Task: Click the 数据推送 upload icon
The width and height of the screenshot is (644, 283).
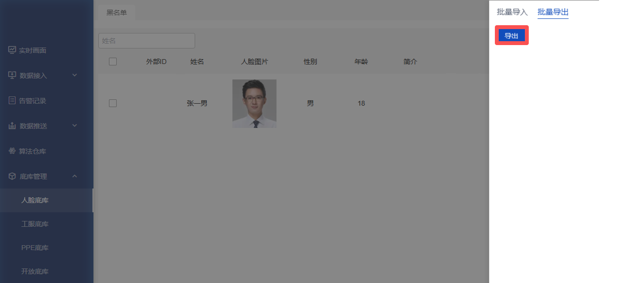Action: [x=12, y=126]
